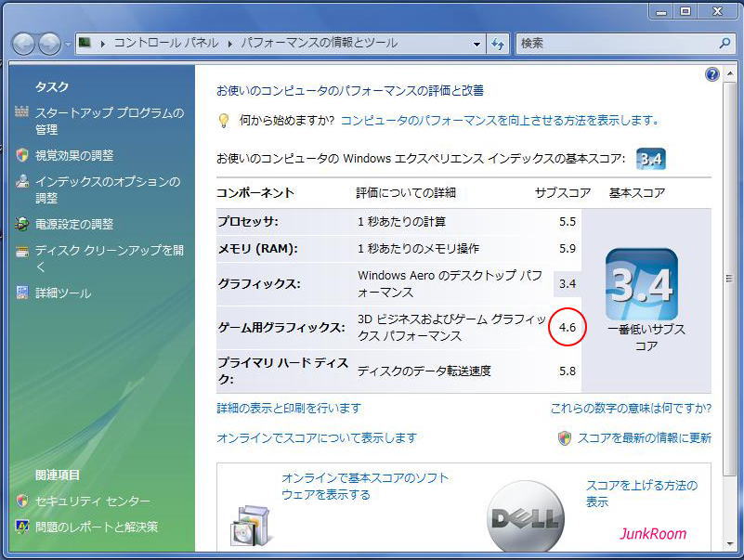Click small 3.4 base score badge
Image resolution: width=744 pixels, height=560 pixels.
650,159
